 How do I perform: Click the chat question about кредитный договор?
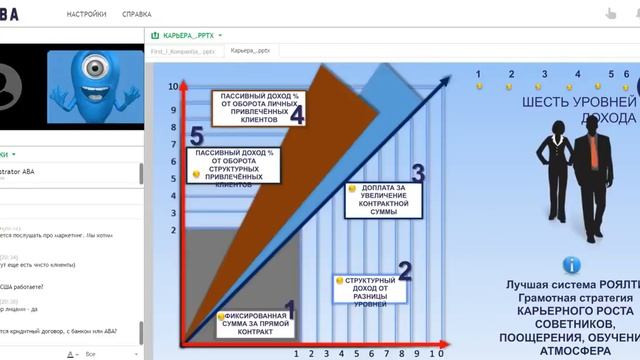tap(58, 331)
